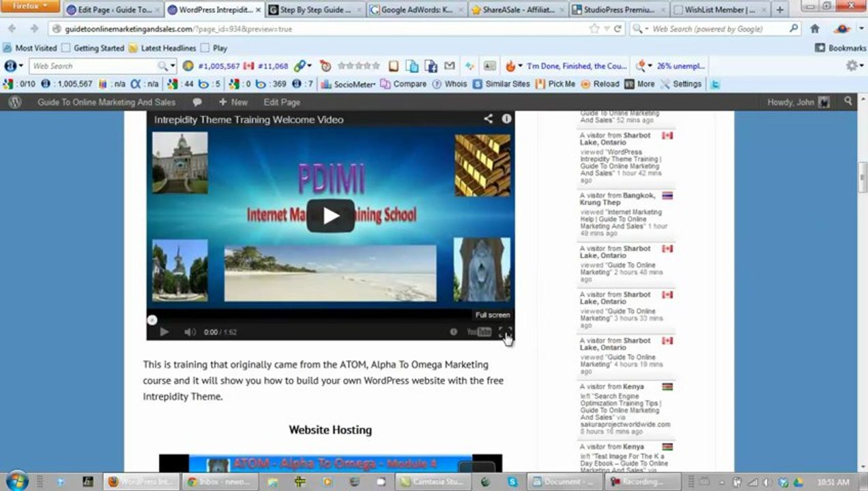Open the Howdy, John account menu
The image size is (868, 491).
(x=798, y=102)
